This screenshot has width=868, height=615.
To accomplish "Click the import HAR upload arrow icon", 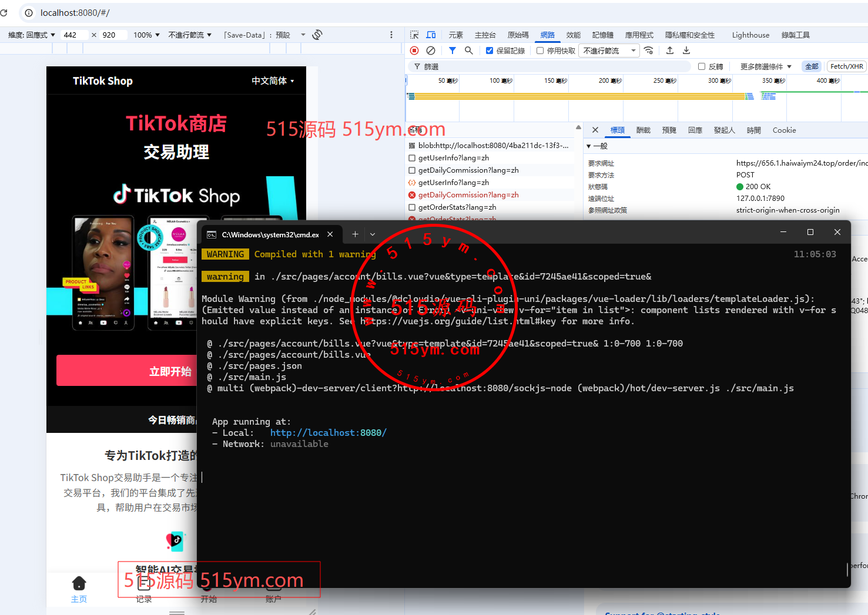I will [x=670, y=51].
